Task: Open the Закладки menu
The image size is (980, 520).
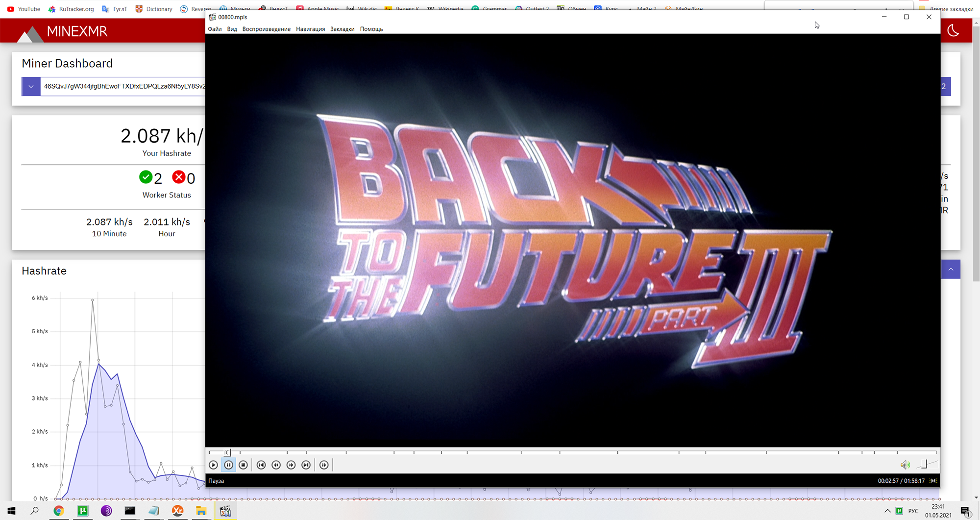Action: tap(342, 29)
